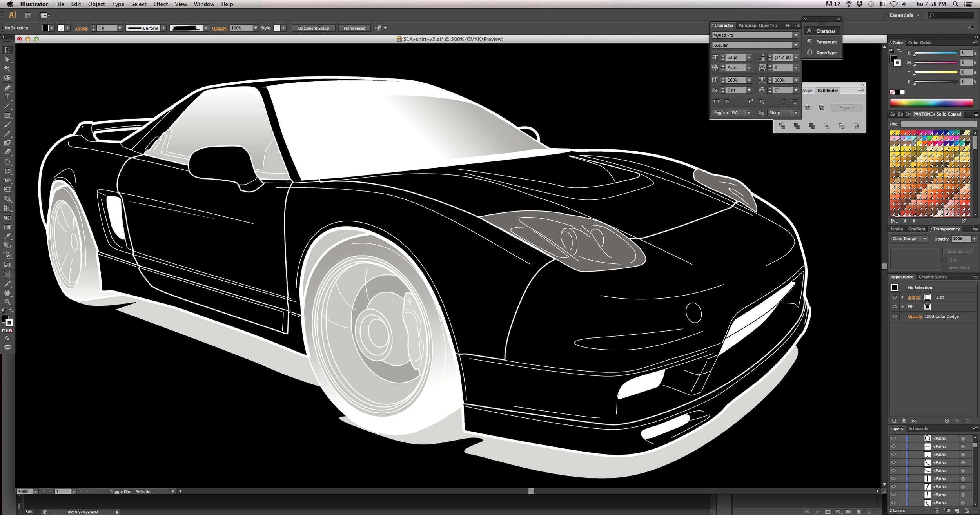Select the Pen tool

[7, 88]
